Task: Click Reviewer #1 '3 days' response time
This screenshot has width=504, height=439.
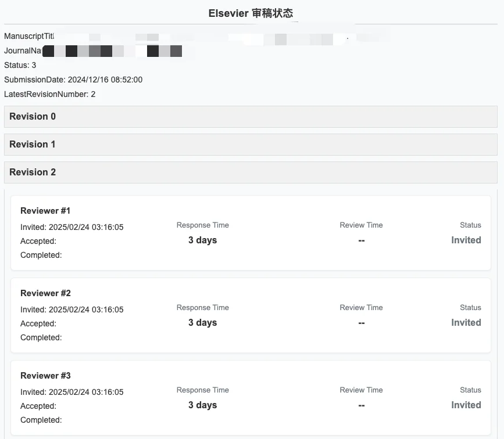Action: point(202,240)
